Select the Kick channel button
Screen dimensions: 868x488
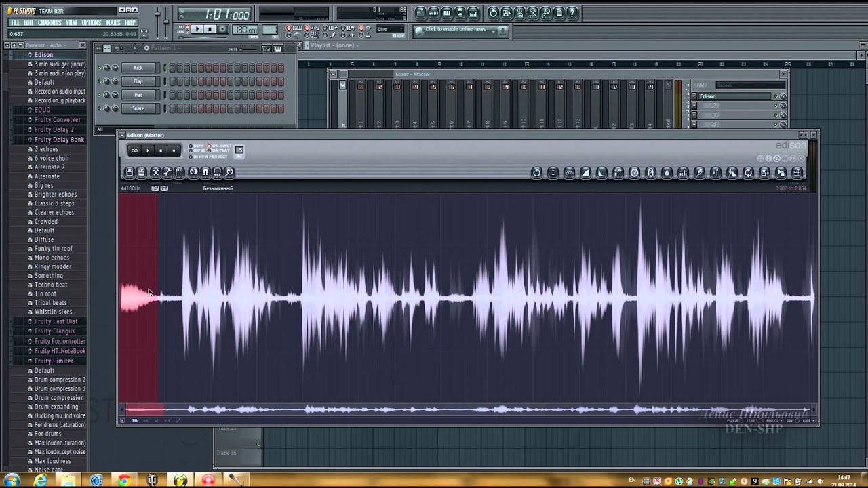(x=138, y=68)
